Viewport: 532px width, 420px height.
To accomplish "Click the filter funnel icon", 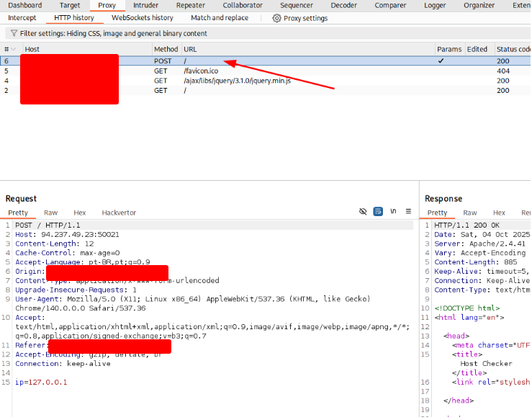I will pos(14,33).
